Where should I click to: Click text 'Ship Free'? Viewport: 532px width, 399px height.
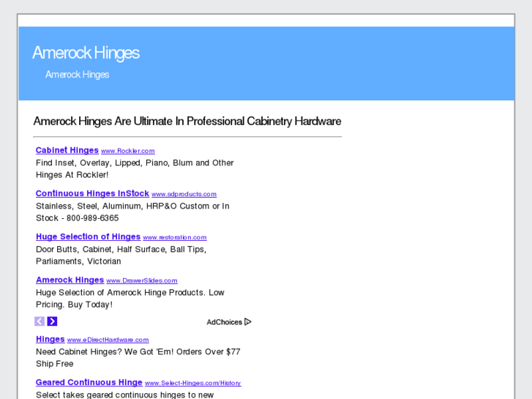(55, 364)
